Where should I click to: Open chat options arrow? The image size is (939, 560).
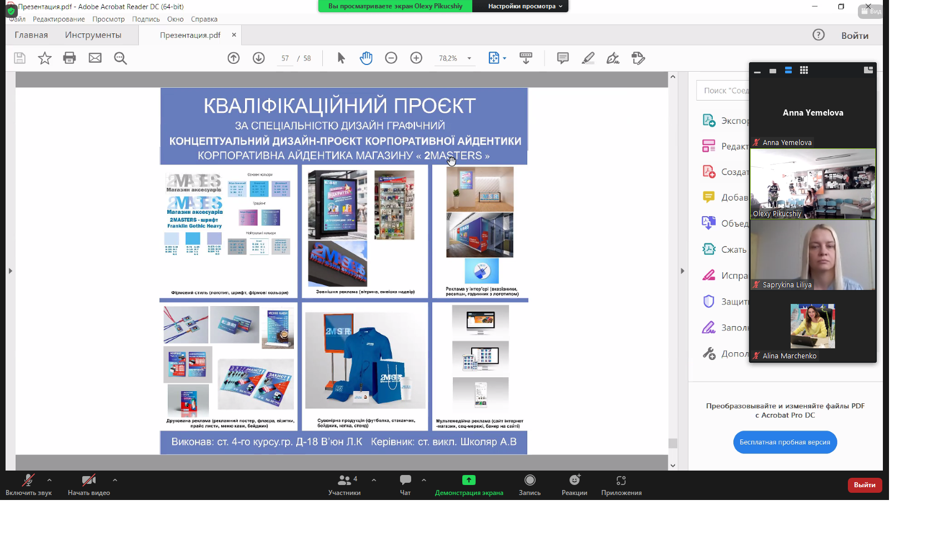tap(424, 479)
